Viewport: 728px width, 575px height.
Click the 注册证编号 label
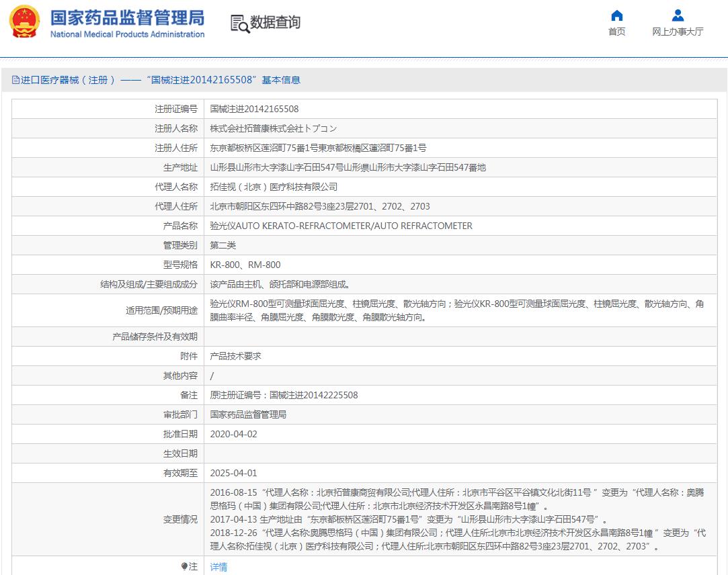(x=176, y=109)
